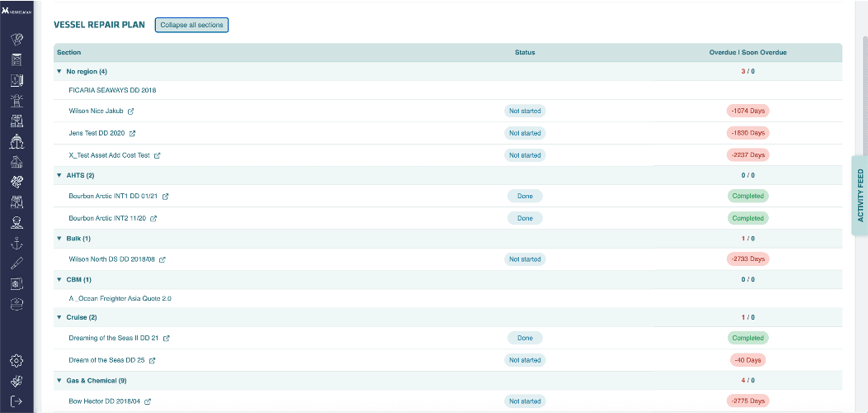The image size is (868, 413).
Task: Click the Status column header
Action: [x=525, y=53]
